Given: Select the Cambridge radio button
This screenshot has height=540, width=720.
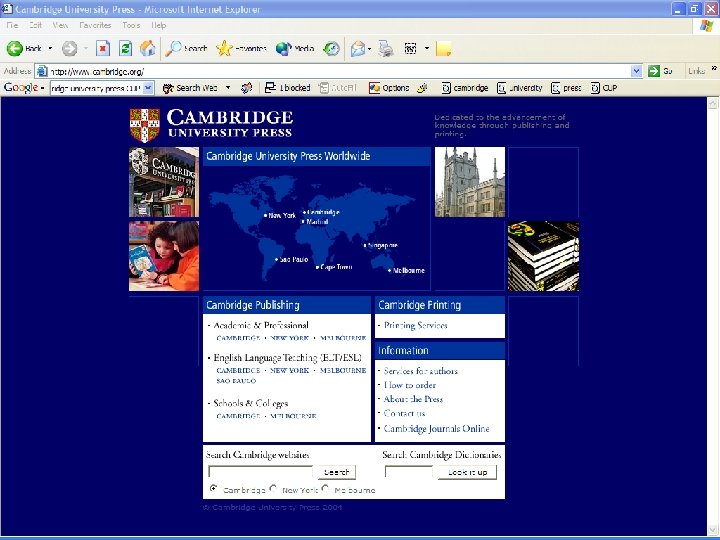Looking at the screenshot, I should pos(214,489).
